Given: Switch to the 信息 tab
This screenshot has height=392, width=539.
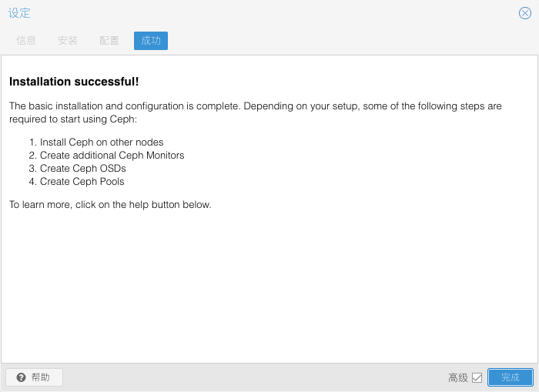Looking at the screenshot, I should click(26, 41).
